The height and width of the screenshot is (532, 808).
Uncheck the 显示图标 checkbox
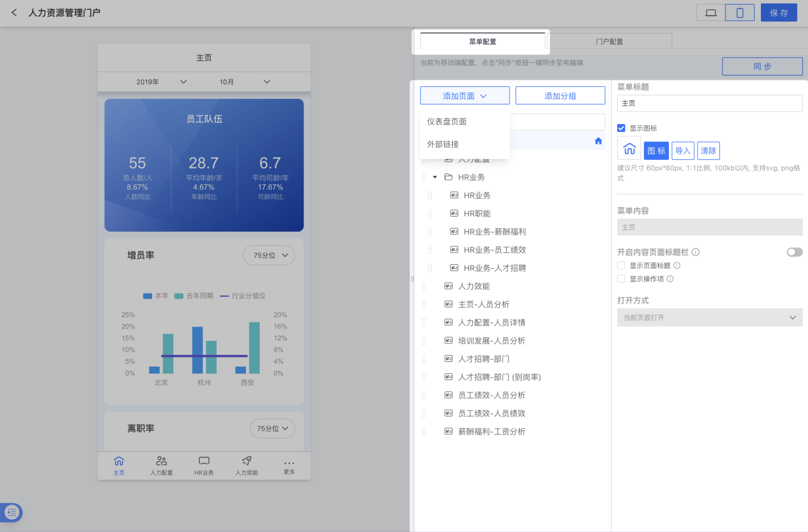click(x=621, y=128)
